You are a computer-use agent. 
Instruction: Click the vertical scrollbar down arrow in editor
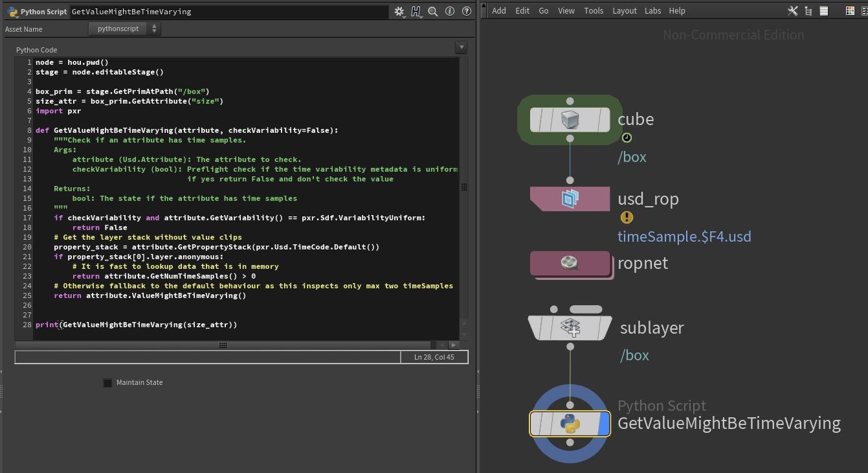click(x=463, y=333)
